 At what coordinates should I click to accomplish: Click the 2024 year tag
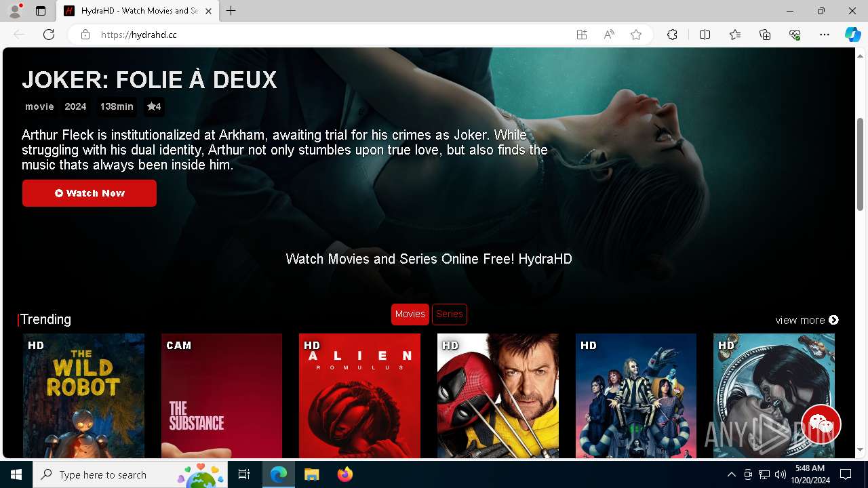[x=75, y=106]
